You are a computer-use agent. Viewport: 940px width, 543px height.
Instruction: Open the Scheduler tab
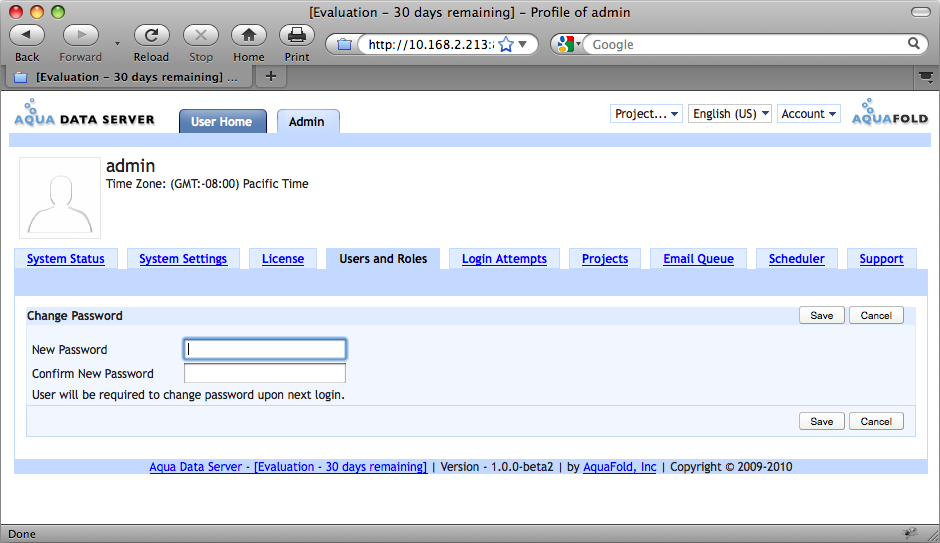pos(797,259)
